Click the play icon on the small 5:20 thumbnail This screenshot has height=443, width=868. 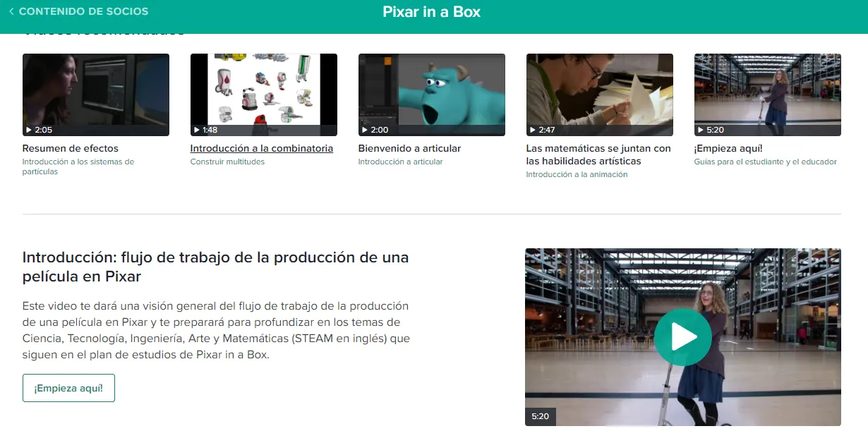coord(701,130)
